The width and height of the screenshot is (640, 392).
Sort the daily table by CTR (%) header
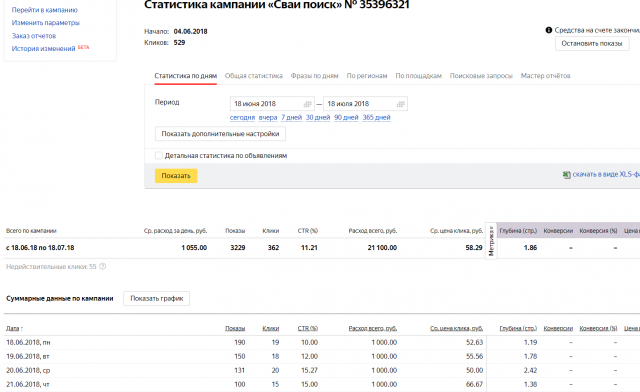[308, 328]
